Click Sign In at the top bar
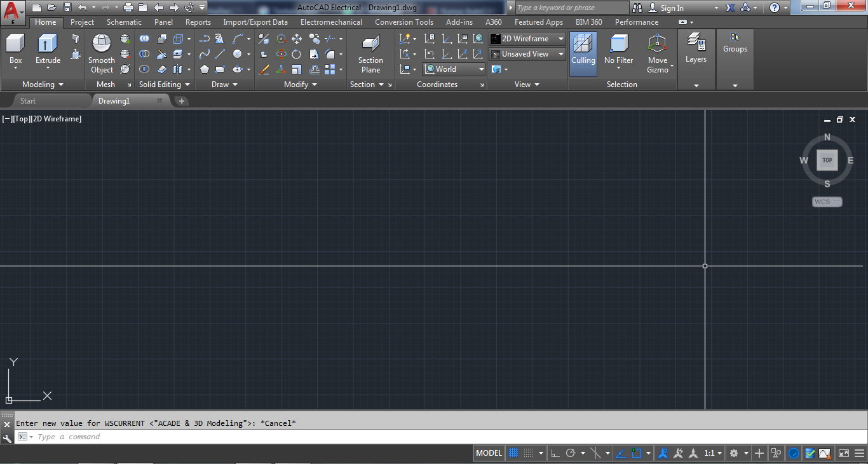Viewport: 868px width, 464px height. 671,7
